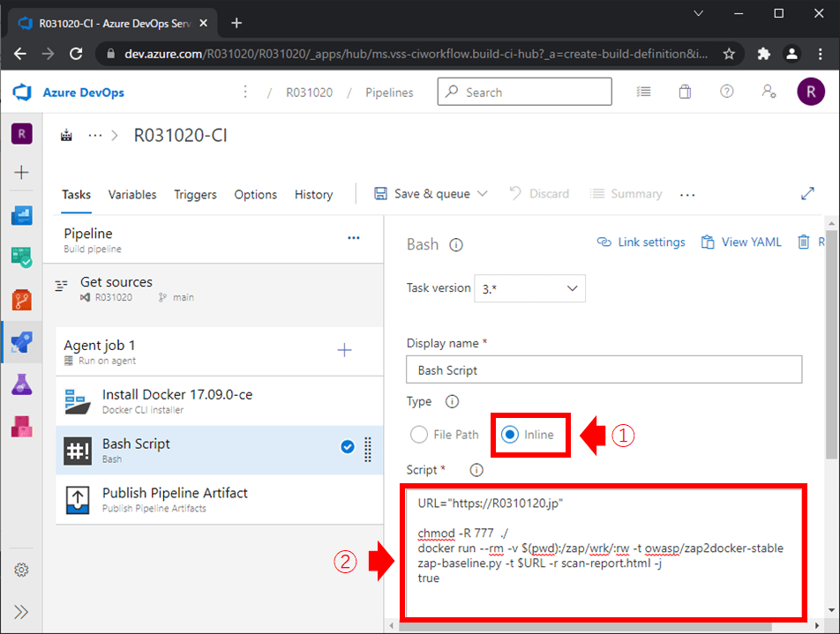Click the vertical scrollbar of the task panel
This screenshot has height=634, width=840.
[831, 345]
